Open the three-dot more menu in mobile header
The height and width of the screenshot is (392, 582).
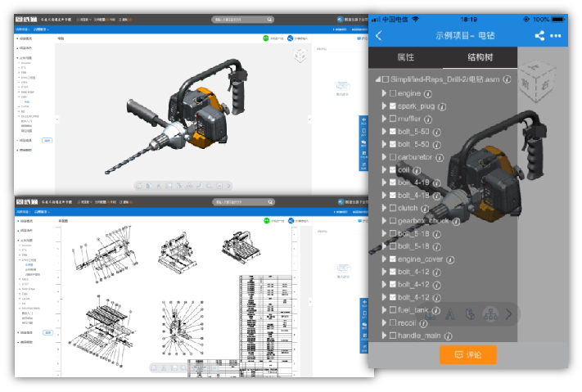(556, 36)
